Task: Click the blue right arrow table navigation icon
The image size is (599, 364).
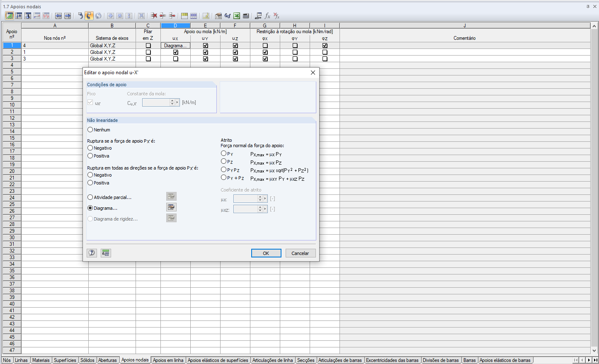Action: (x=68, y=16)
